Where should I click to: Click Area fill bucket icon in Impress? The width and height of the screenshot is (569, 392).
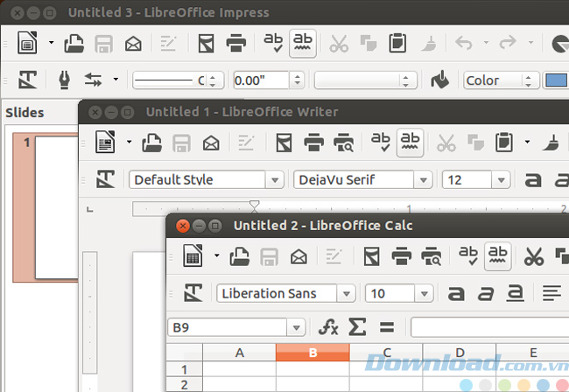coord(439,80)
